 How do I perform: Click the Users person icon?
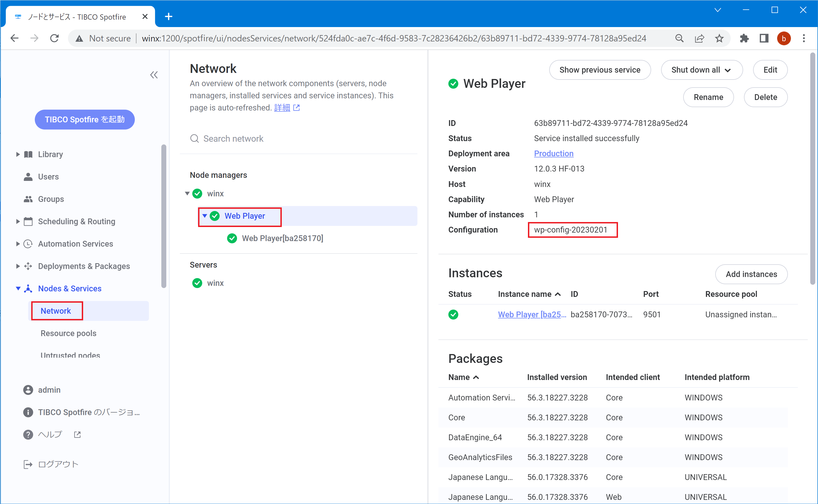[28, 177]
